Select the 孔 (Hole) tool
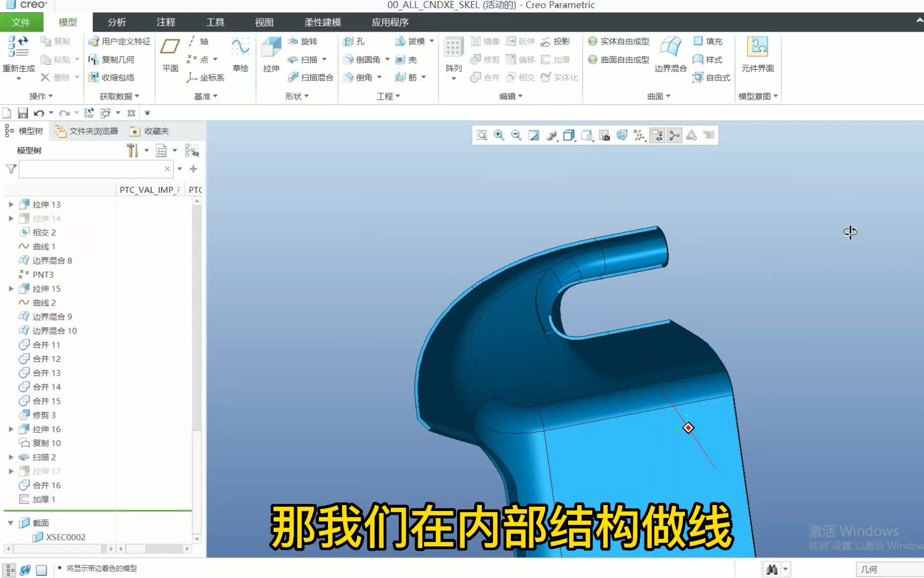 click(x=355, y=41)
